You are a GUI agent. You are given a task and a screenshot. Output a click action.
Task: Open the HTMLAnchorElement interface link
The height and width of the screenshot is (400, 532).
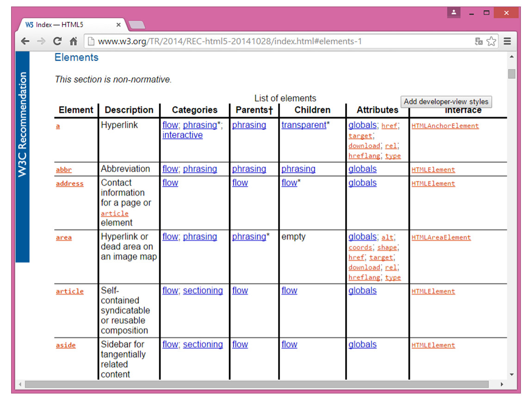click(445, 126)
